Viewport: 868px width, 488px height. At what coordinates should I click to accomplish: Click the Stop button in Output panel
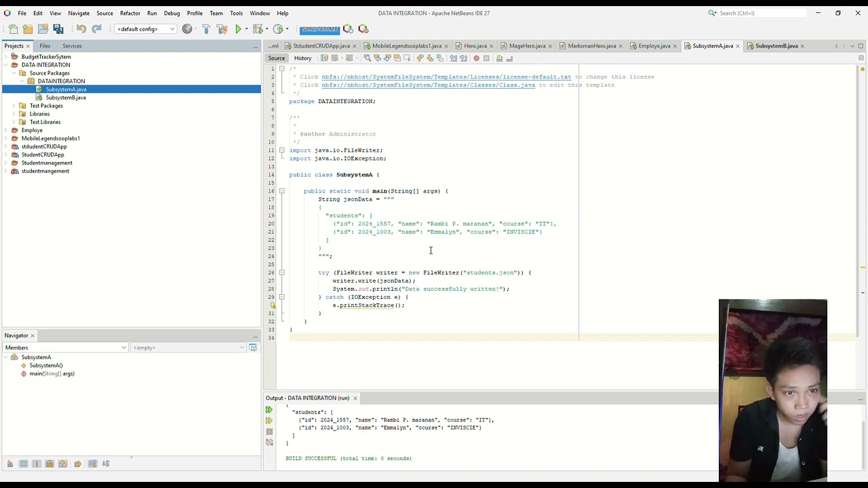click(x=269, y=432)
